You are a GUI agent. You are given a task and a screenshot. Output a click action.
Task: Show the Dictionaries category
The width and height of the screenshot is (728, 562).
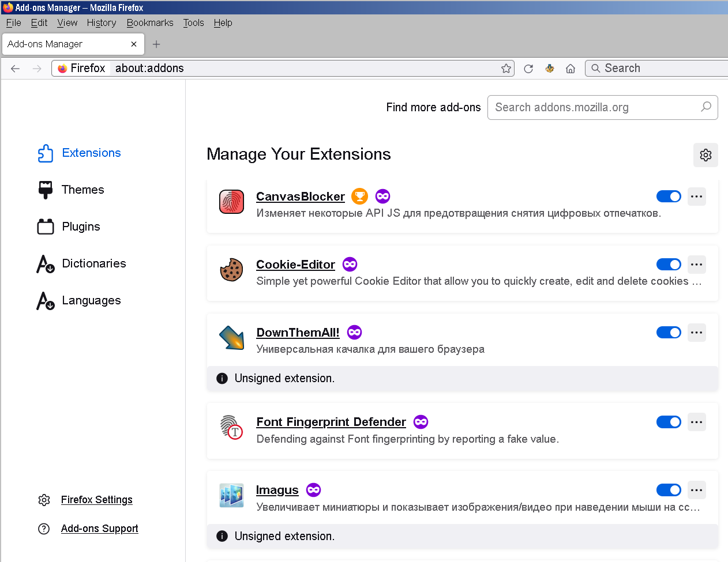81,263
